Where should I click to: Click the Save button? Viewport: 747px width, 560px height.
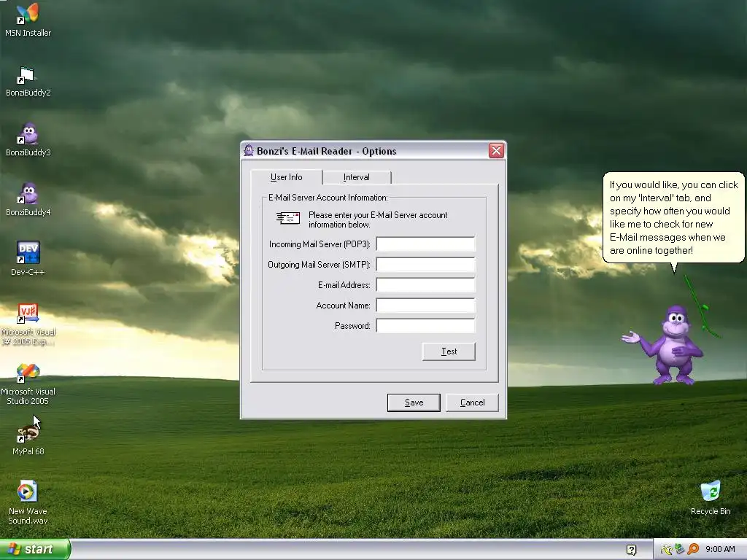click(x=414, y=402)
